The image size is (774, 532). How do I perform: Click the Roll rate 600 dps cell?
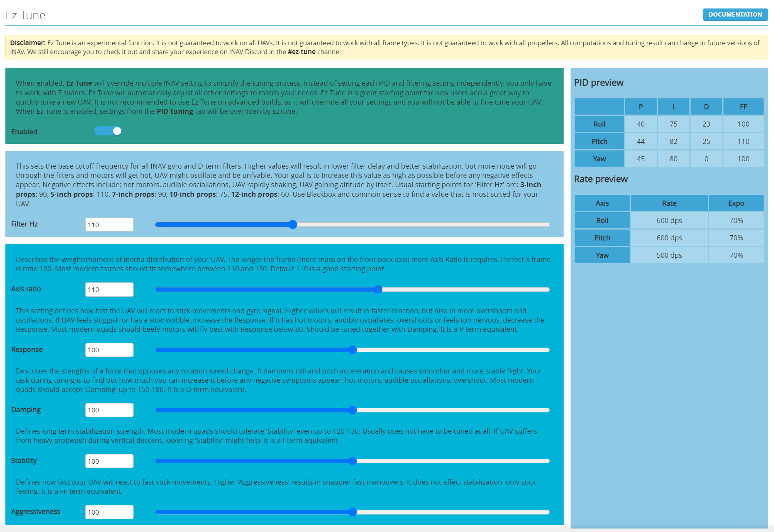pos(669,220)
